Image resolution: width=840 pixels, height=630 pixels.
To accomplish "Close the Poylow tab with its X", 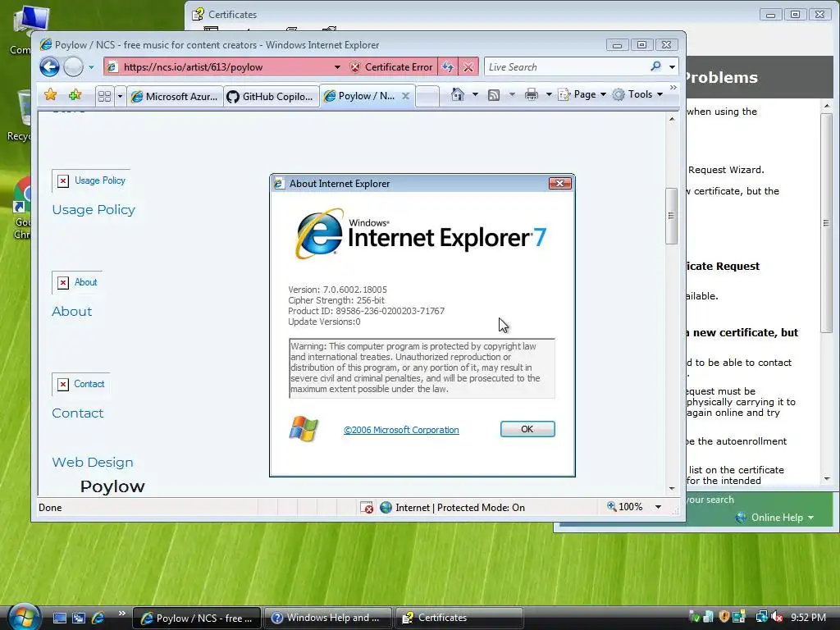I will click(x=405, y=96).
